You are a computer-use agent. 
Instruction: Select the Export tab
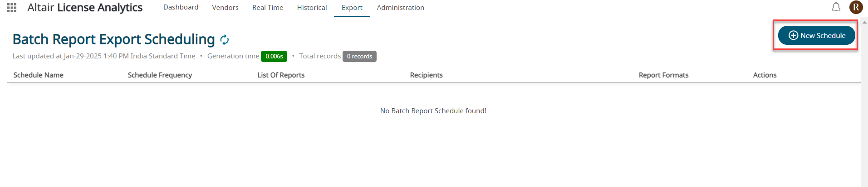click(352, 8)
